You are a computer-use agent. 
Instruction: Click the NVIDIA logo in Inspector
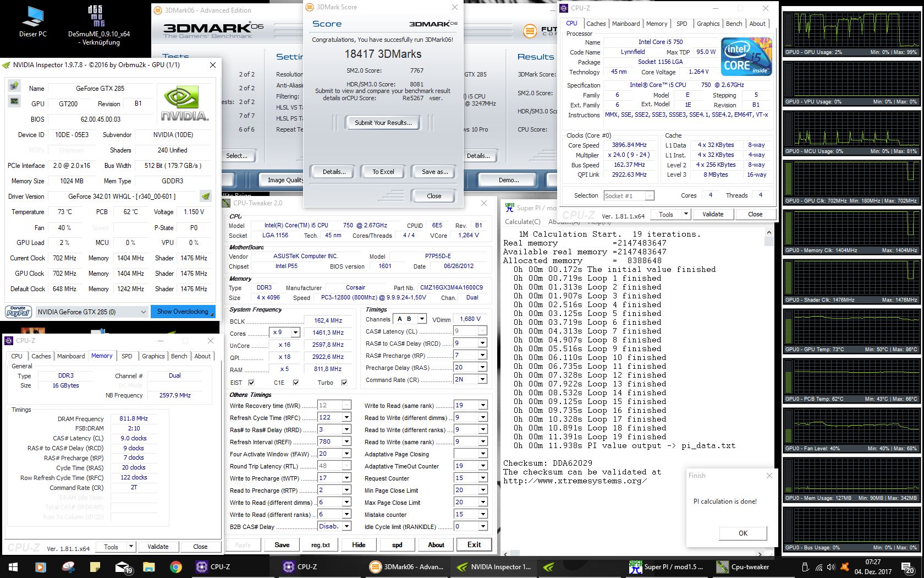coord(184,104)
